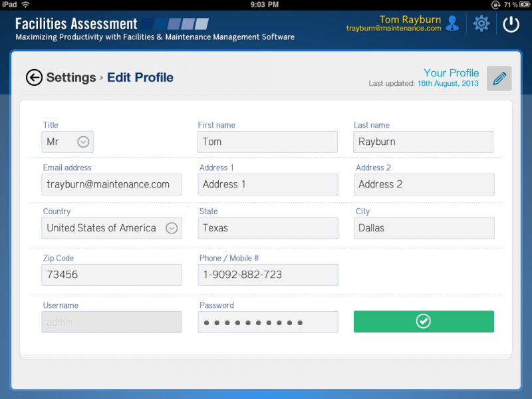
Task: Click the user avatar icon by Tom Rayburn
Action: [452, 24]
